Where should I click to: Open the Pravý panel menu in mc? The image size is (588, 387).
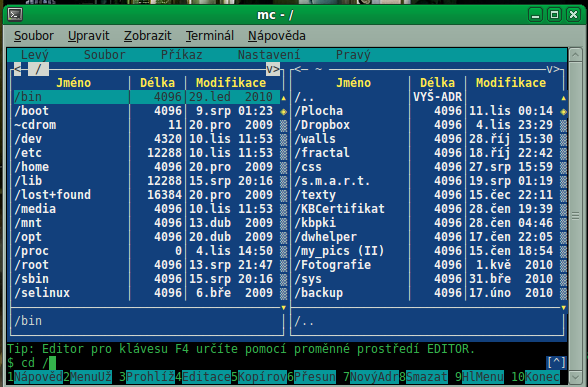tap(353, 55)
